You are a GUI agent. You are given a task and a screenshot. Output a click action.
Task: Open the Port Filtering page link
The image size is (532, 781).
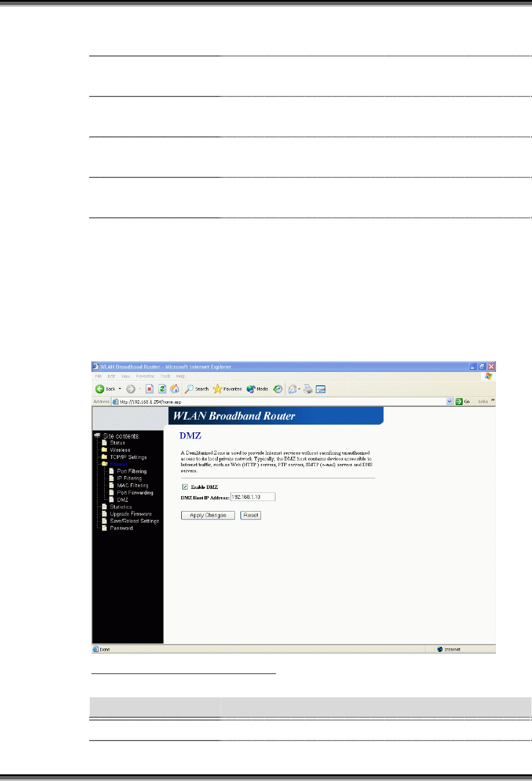pyautogui.click(x=132, y=471)
